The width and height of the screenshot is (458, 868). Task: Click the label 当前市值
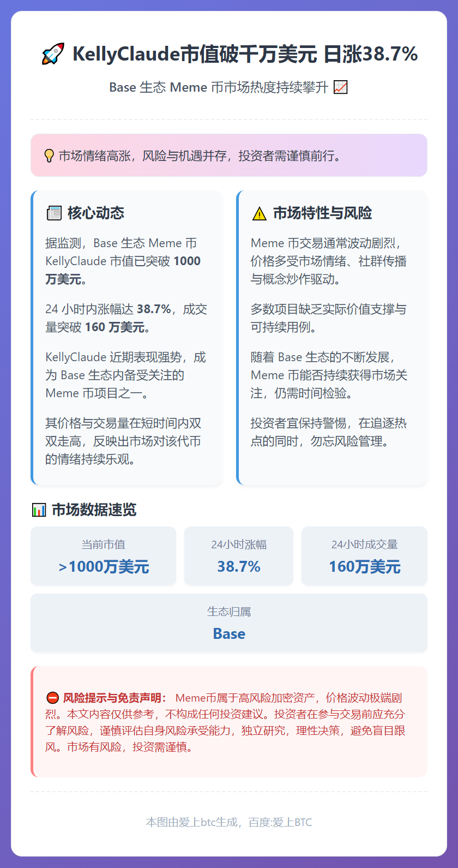[x=104, y=544]
